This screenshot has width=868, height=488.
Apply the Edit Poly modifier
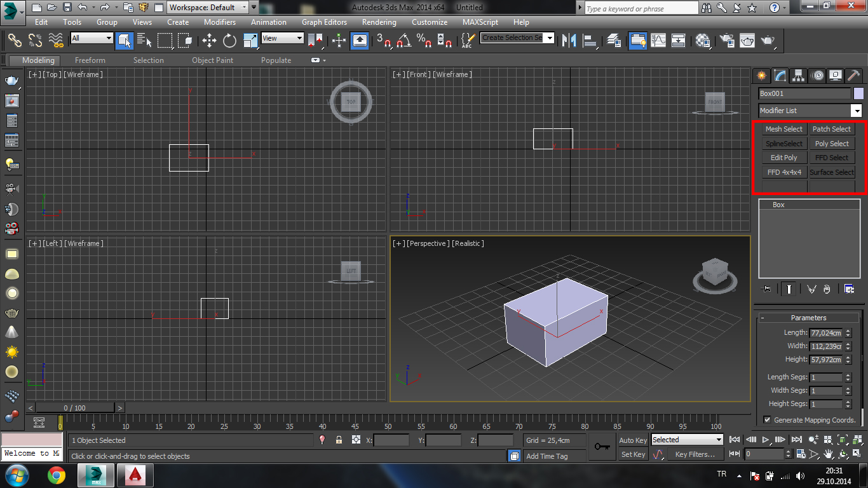(784, 158)
